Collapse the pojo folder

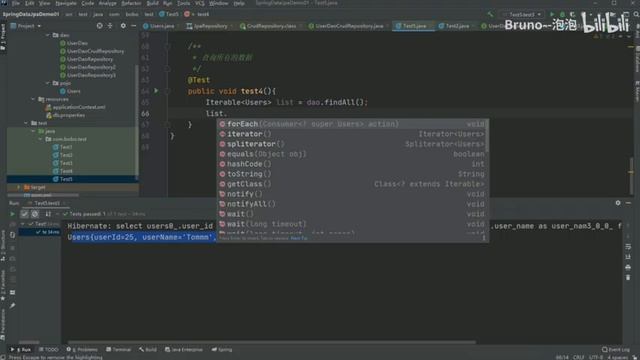coord(48,83)
